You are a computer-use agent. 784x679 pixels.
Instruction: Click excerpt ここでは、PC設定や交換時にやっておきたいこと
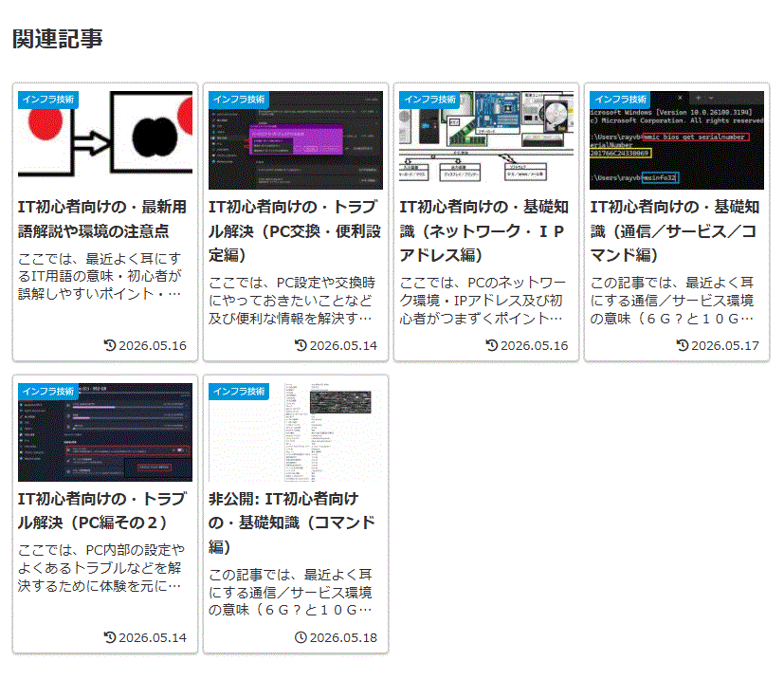(291, 300)
